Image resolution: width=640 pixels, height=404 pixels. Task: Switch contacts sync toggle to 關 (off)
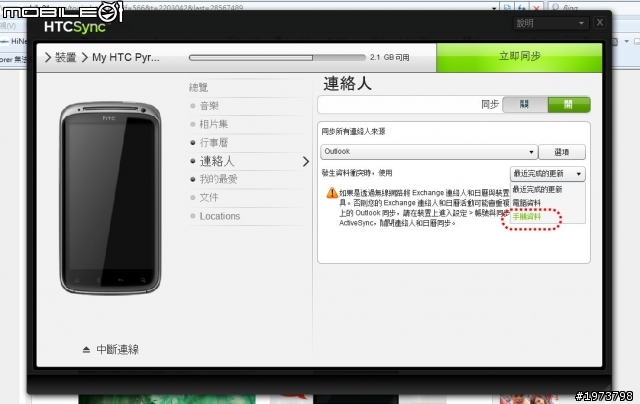point(525,104)
